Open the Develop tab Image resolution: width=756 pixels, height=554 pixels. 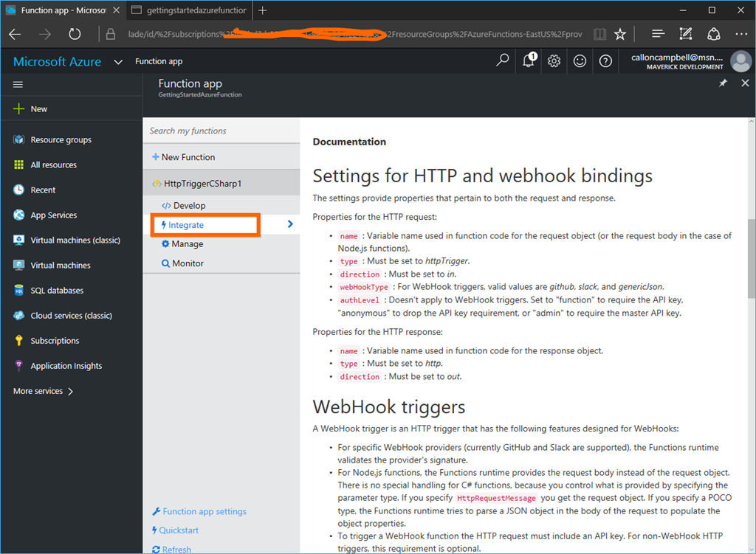[x=189, y=206]
